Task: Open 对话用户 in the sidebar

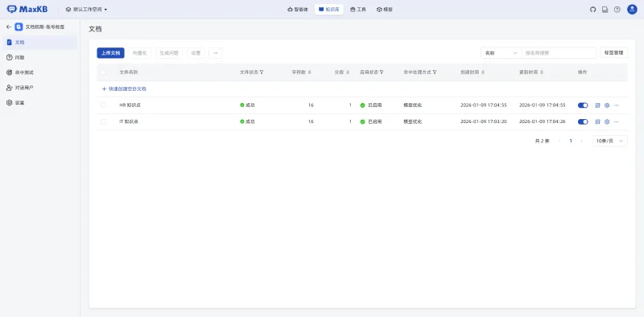Action: coord(40,88)
